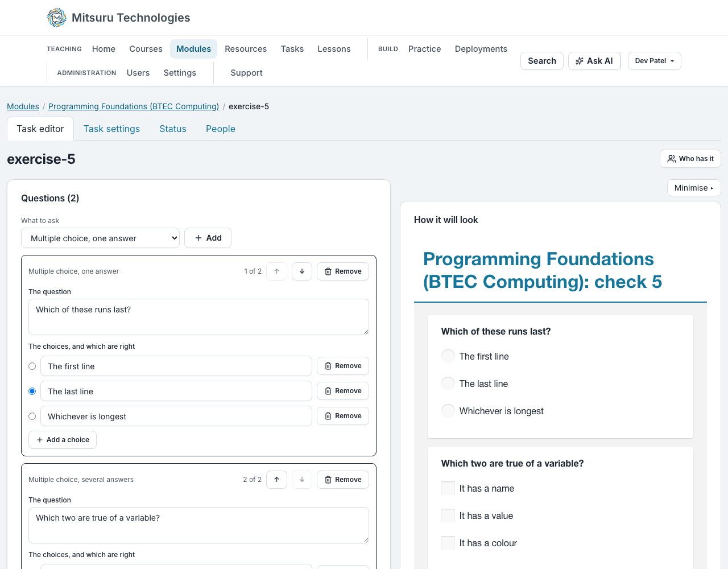Viewport: 728px width, 569px height.
Task: Mark 'The first line' as right answer
Action: [32, 366]
